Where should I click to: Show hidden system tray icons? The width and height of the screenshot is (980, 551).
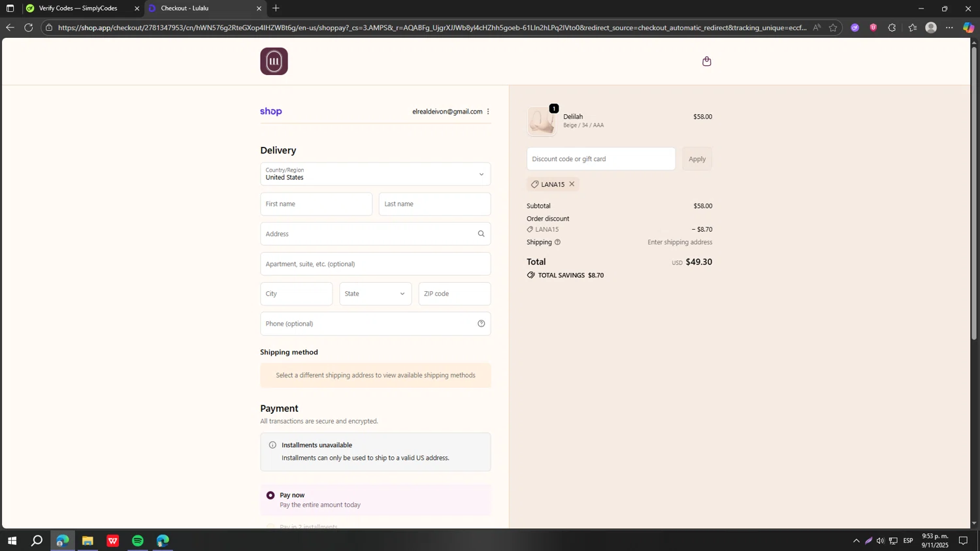click(856, 541)
